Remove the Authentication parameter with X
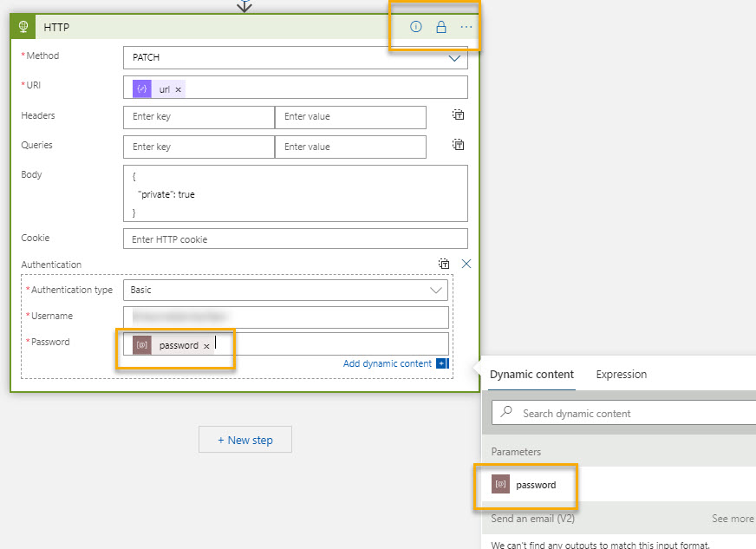The width and height of the screenshot is (756, 549). click(x=466, y=264)
